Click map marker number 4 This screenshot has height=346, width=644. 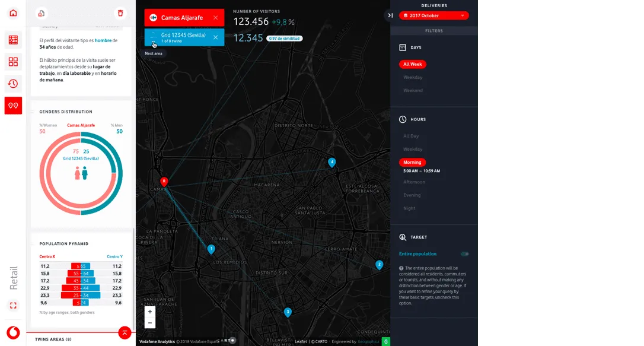pyautogui.click(x=331, y=162)
